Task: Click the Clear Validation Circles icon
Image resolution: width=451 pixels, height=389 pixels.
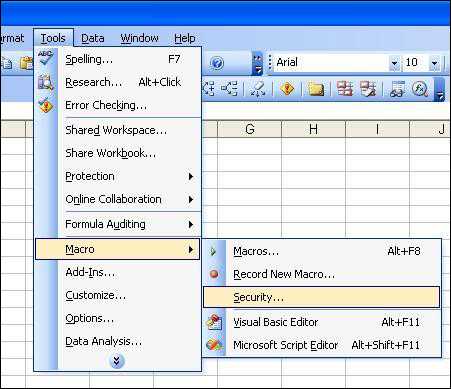Action: (368, 89)
